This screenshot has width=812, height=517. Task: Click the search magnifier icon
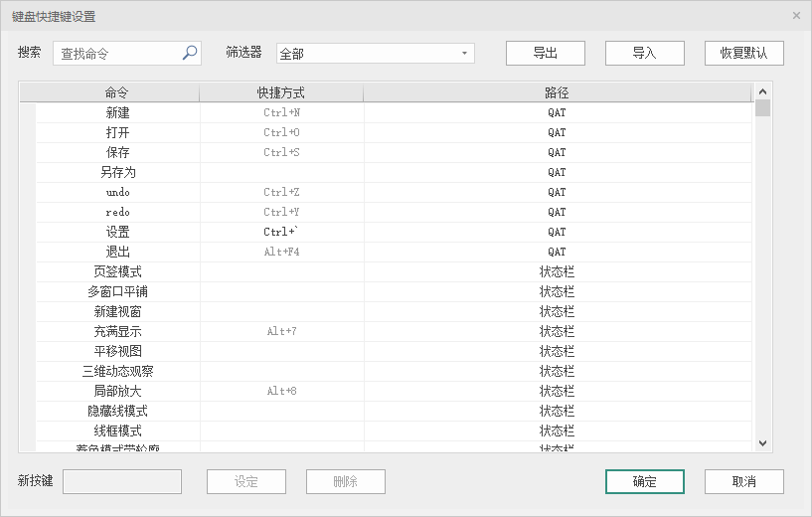[190, 54]
